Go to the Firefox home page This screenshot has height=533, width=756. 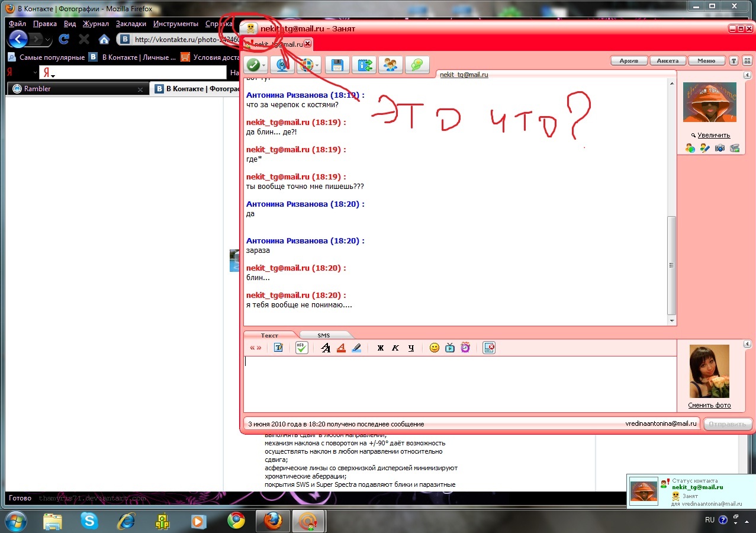coord(104,40)
